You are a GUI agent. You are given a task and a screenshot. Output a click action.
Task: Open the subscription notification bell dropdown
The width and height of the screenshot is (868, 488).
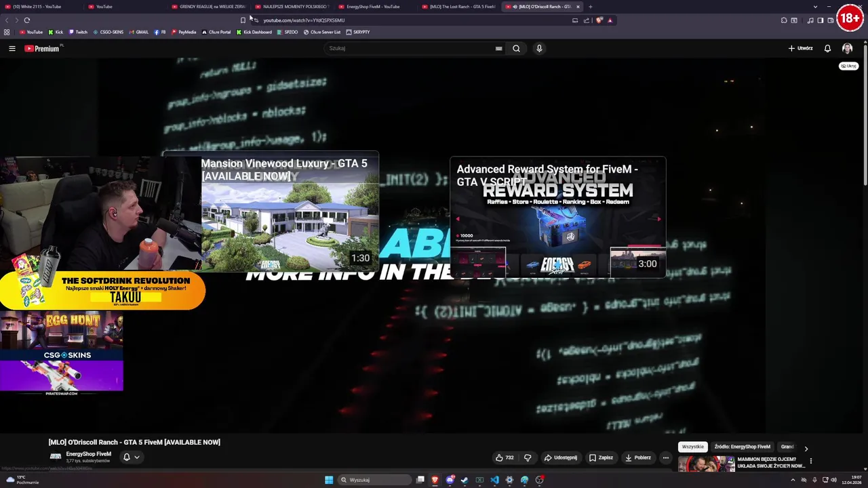pyautogui.click(x=131, y=457)
